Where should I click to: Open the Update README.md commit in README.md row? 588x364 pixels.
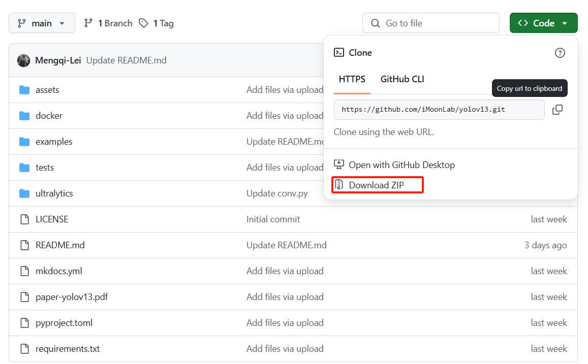[x=287, y=245]
